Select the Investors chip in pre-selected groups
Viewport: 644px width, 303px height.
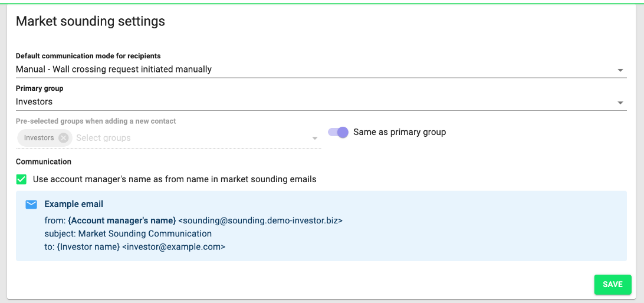pyautogui.click(x=39, y=138)
